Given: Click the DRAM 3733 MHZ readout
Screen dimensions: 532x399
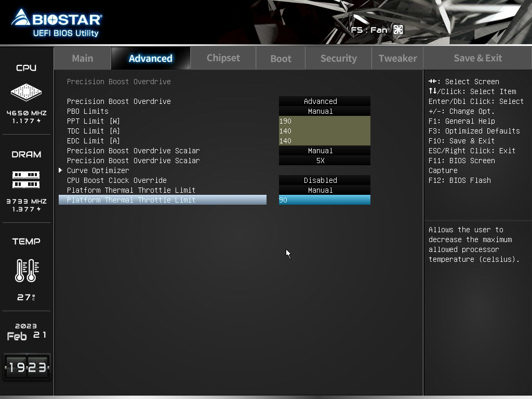Looking at the screenshot, I should pyautogui.click(x=26, y=201).
